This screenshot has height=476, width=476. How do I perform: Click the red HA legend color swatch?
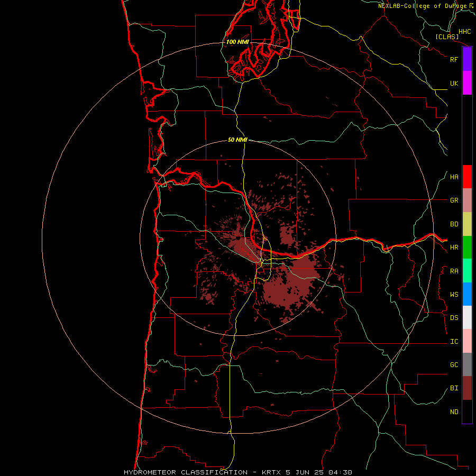[x=467, y=177]
